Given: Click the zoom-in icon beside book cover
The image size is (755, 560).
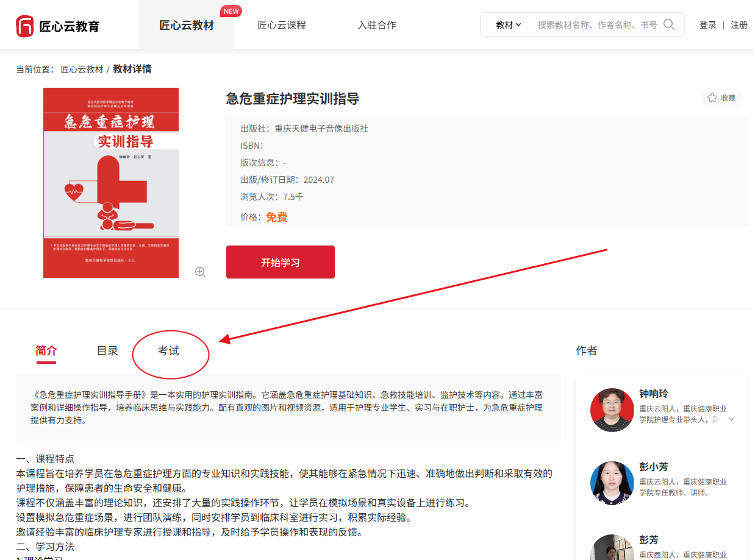Looking at the screenshot, I should [x=200, y=272].
